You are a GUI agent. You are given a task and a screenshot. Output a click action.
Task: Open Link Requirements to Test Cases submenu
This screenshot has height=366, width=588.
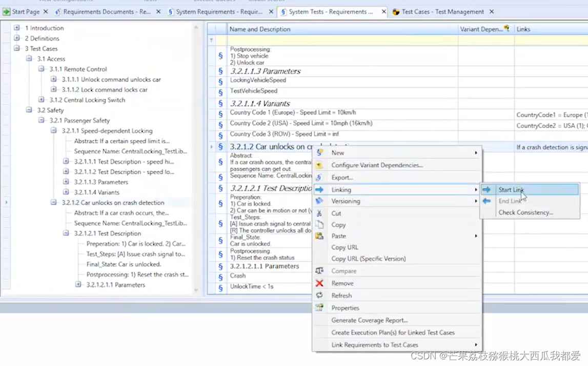click(x=397, y=344)
